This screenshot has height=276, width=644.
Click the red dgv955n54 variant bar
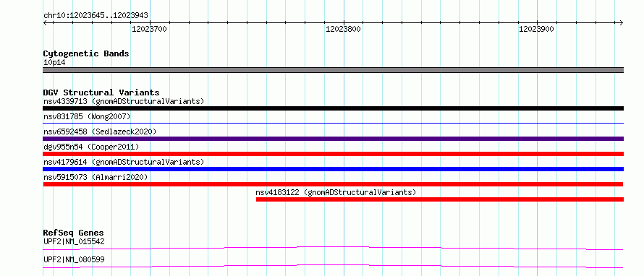[x=333, y=154]
